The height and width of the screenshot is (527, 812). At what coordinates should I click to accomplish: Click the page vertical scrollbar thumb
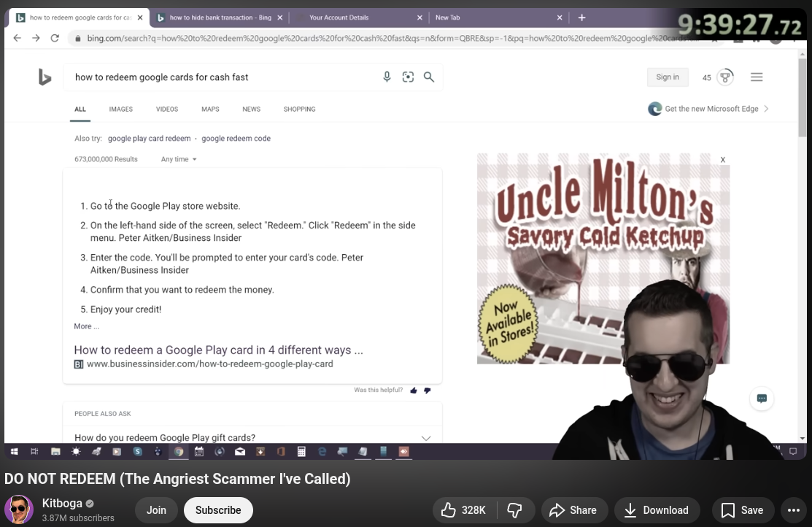click(803, 97)
